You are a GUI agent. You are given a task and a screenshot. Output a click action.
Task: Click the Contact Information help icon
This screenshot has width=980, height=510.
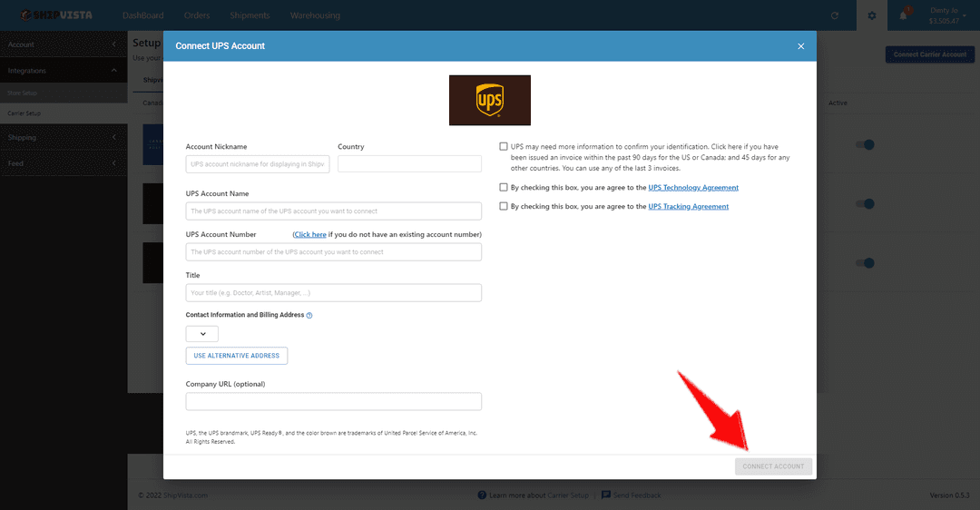pos(309,316)
